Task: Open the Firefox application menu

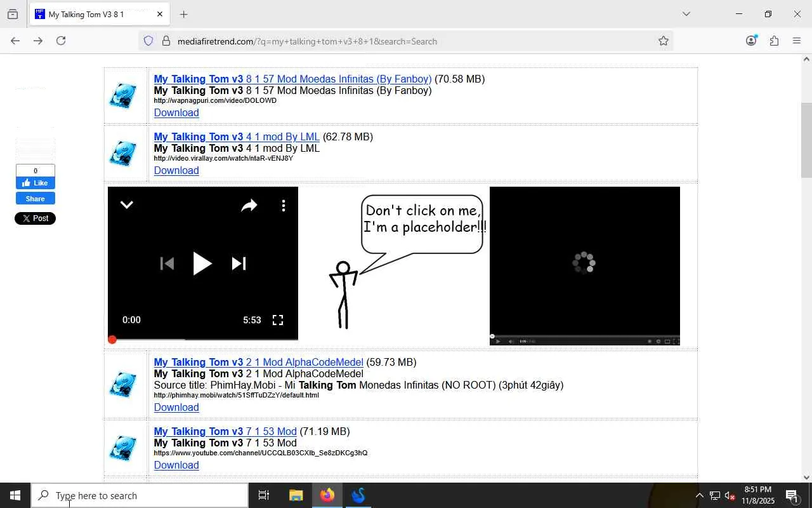Action: click(x=797, y=41)
